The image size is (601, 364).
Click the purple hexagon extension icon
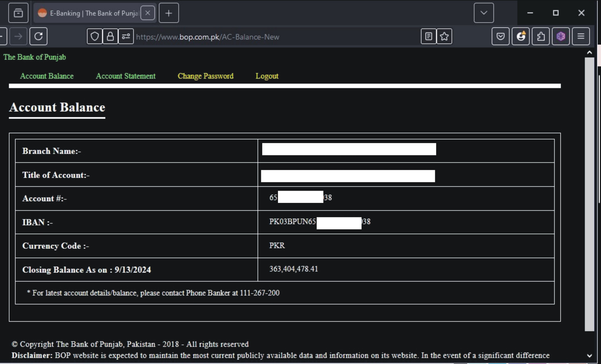(560, 37)
